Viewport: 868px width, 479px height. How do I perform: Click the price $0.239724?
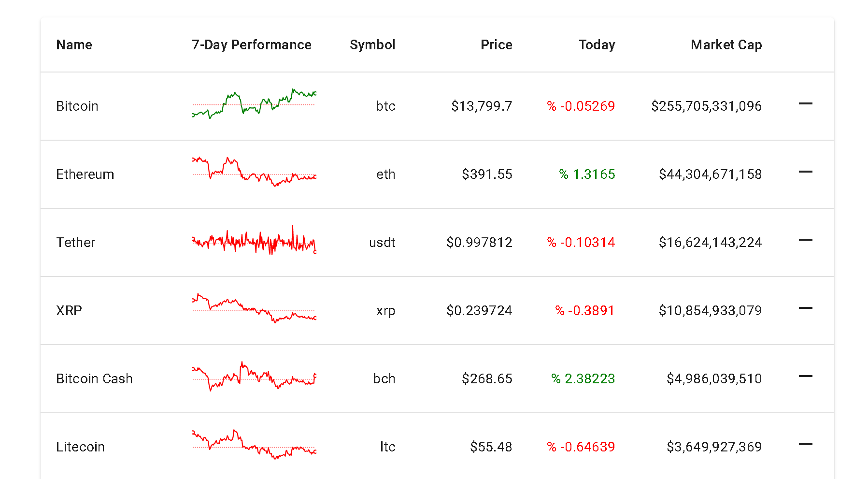[479, 311]
